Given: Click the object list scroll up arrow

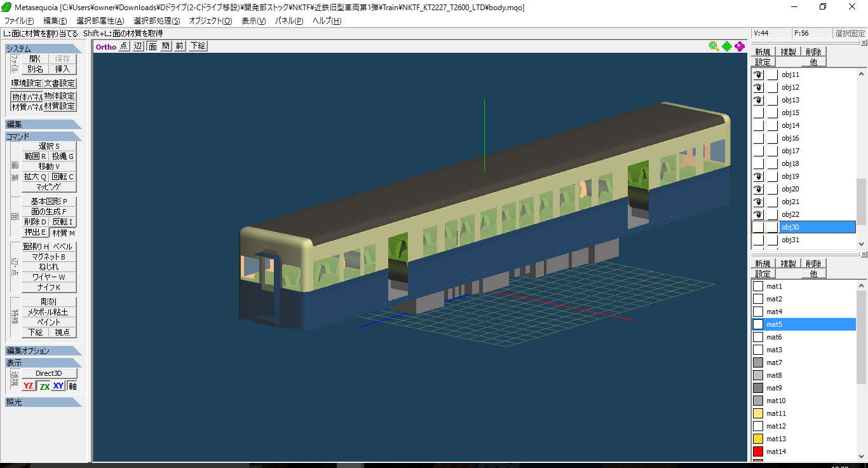Looking at the screenshot, I should (x=862, y=73).
